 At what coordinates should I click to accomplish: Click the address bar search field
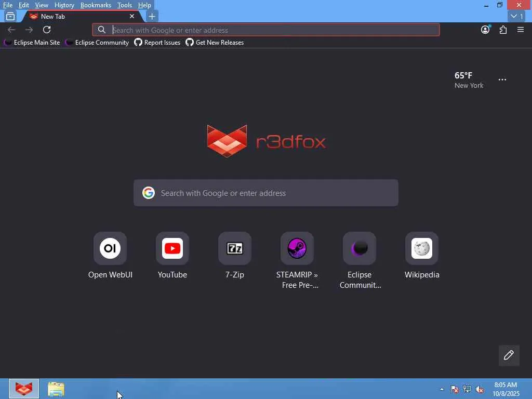coord(265,30)
